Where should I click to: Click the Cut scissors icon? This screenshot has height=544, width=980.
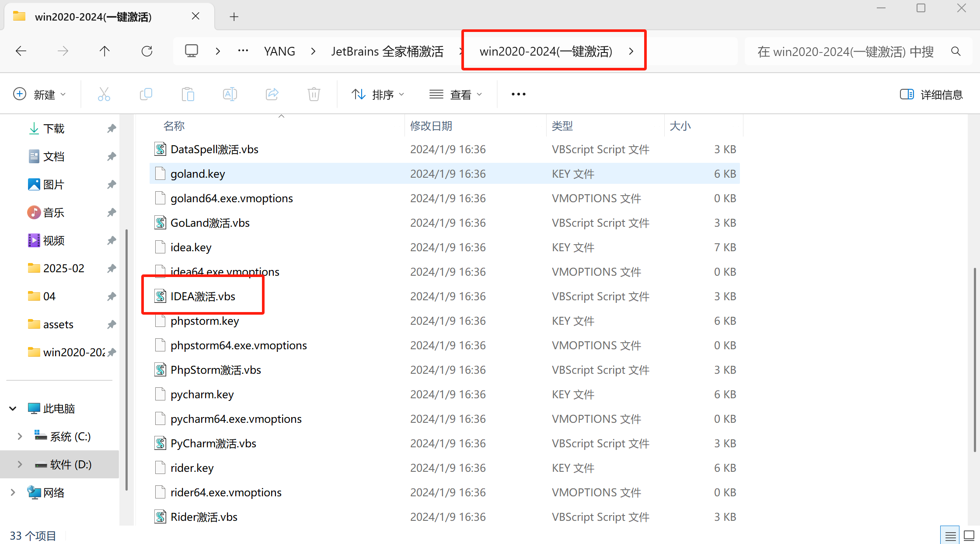pyautogui.click(x=104, y=94)
